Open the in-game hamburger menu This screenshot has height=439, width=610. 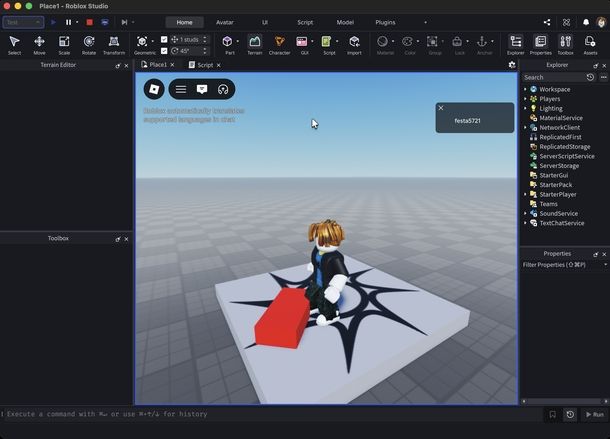pos(181,89)
